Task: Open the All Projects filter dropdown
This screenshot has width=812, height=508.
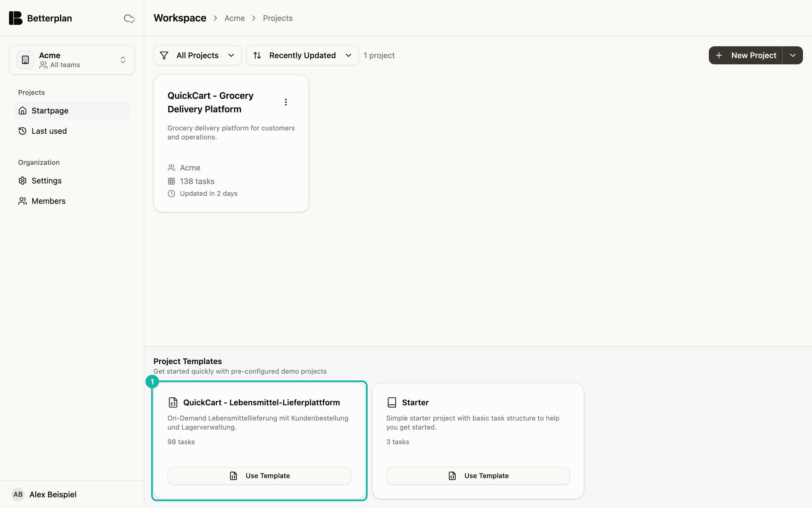Action: pos(198,55)
